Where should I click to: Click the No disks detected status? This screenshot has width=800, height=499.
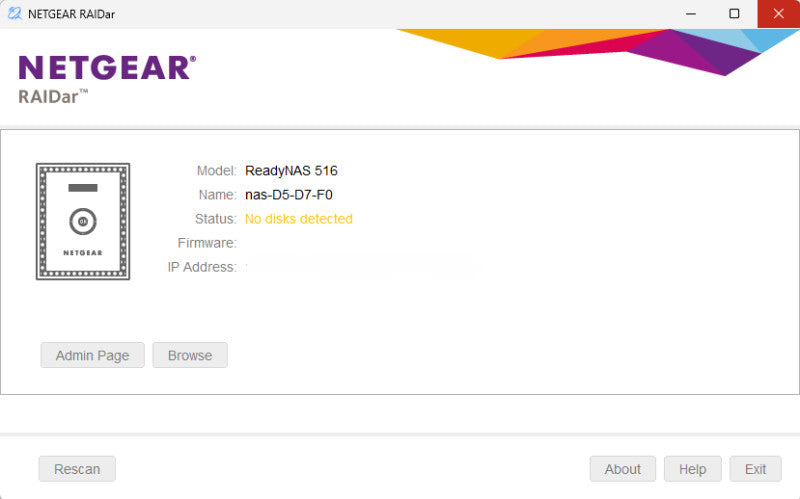click(x=298, y=219)
